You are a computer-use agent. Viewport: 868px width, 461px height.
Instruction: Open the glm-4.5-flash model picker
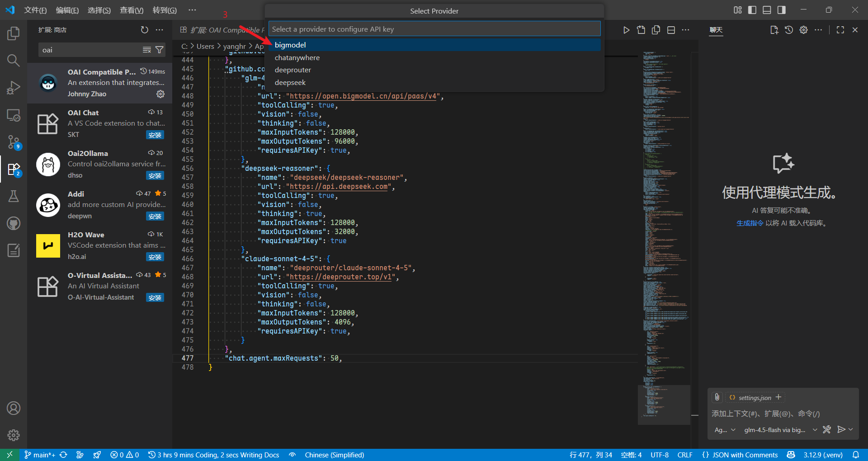tap(780, 430)
